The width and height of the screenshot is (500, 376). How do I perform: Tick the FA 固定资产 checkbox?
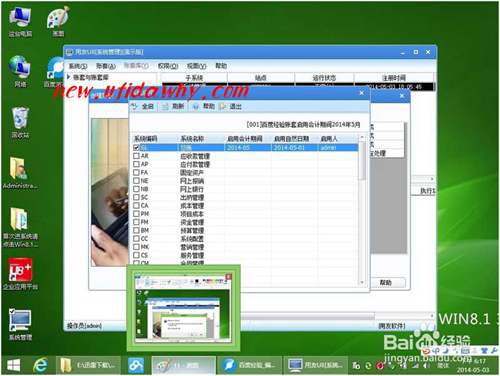136,172
